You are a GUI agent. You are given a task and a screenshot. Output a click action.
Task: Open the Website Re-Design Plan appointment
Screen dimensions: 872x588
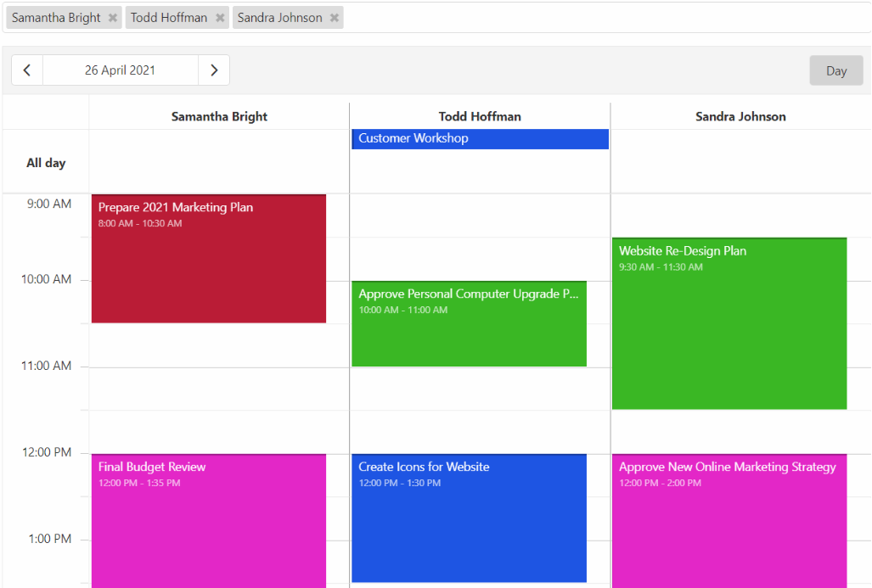(729, 324)
